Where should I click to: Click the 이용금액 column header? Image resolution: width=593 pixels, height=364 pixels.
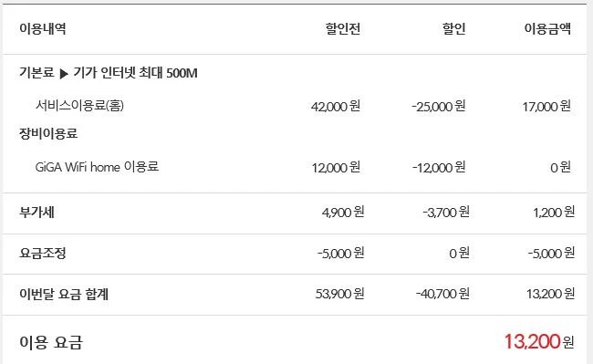click(547, 28)
